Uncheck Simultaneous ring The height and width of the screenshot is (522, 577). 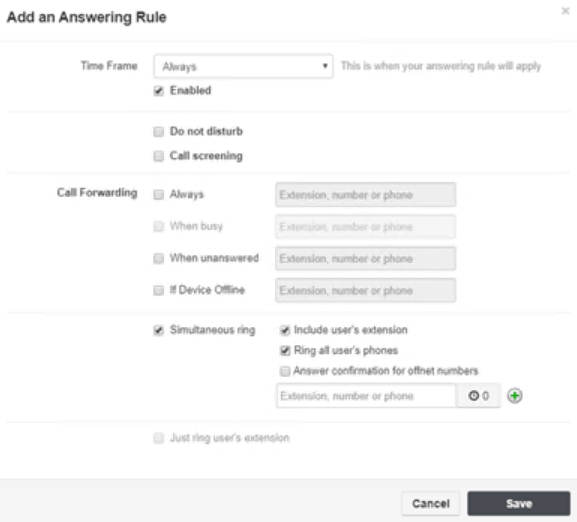coord(159,330)
